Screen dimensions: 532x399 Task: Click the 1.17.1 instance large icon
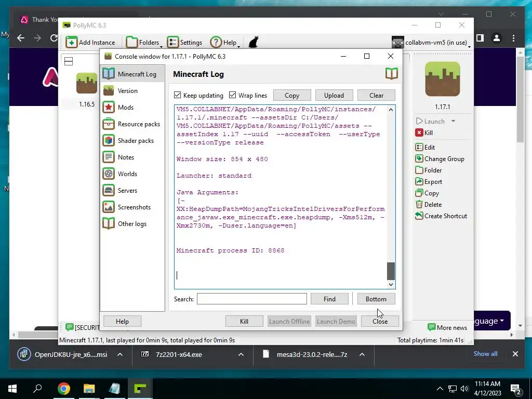443,79
